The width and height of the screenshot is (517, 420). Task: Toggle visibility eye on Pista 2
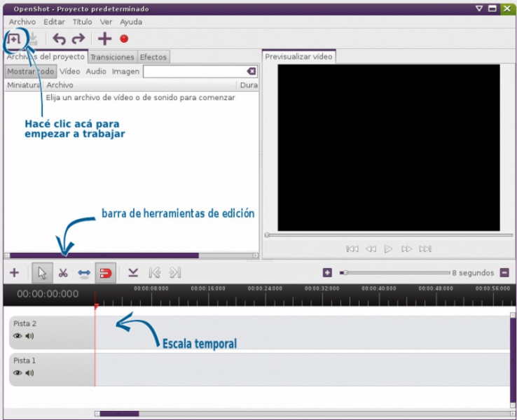pos(18,336)
